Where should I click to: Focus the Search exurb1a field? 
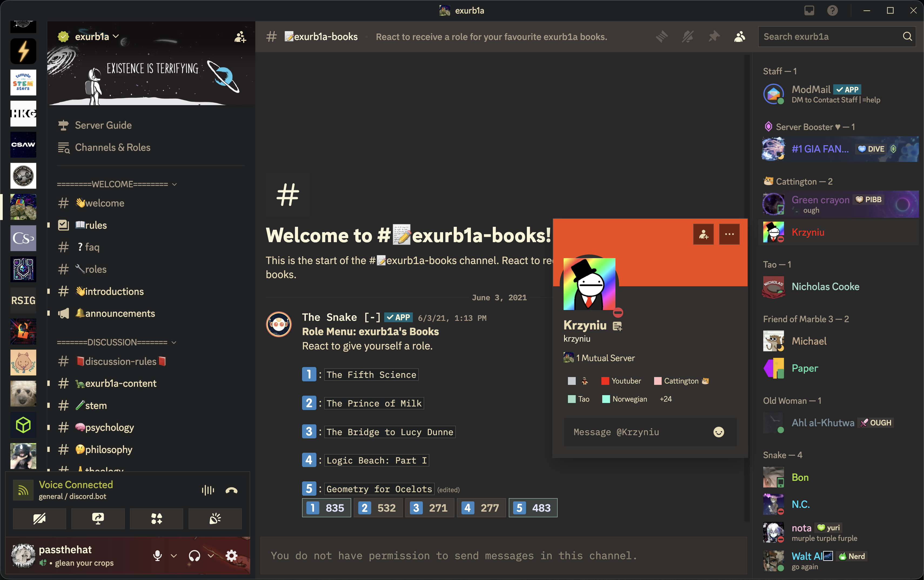tap(837, 37)
